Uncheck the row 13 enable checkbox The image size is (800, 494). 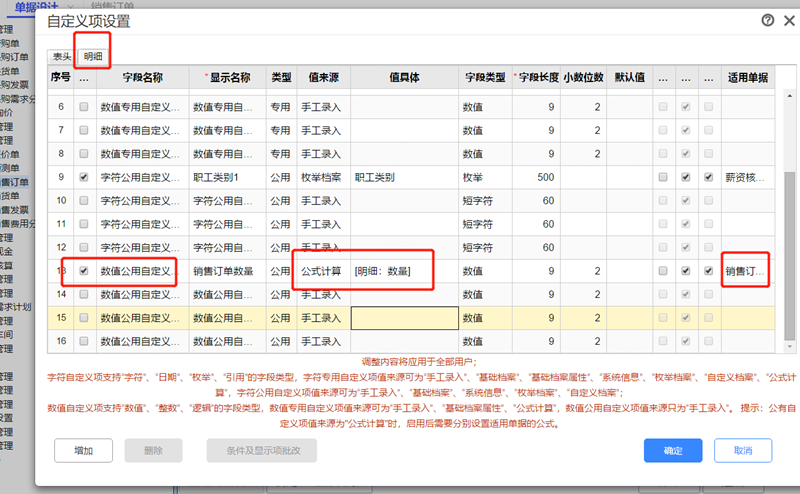(84, 271)
